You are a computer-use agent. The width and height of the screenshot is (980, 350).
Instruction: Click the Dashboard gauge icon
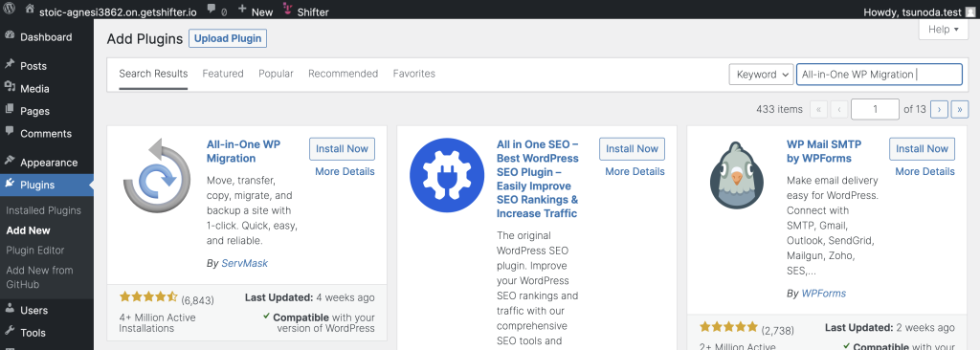(x=10, y=36)
